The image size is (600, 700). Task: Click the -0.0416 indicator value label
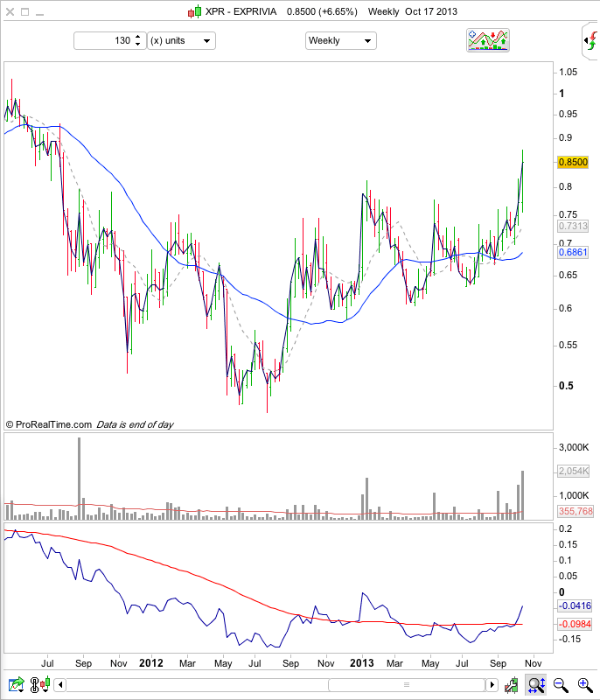click(575, 605)
